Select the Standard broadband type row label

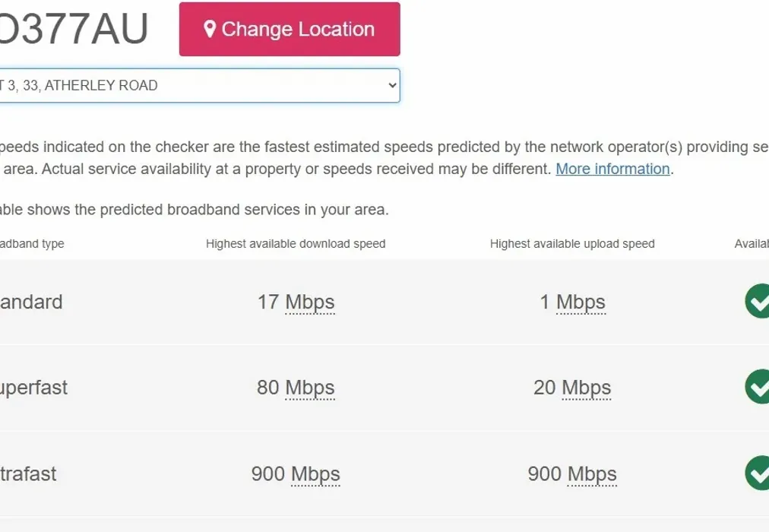pyautogui.click(x=31, y=302)
